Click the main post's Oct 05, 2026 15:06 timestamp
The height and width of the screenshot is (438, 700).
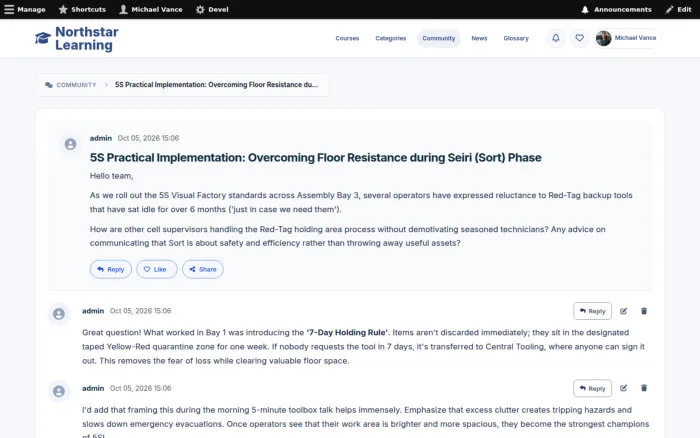click(x=148, y=138)
